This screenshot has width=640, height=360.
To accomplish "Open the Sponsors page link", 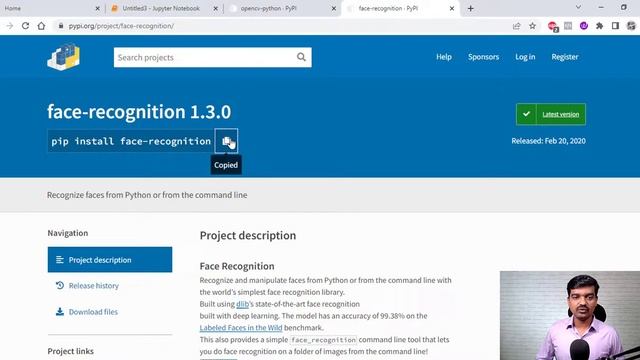I will point(483,57).
